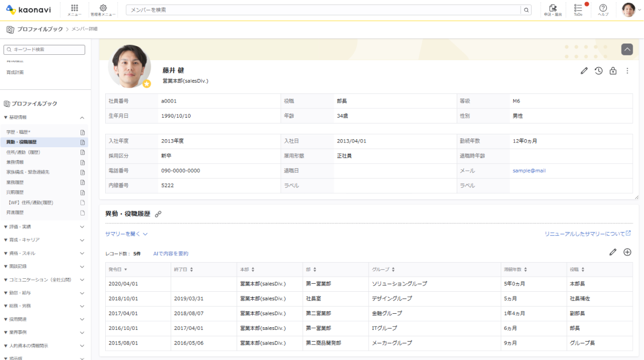Select 住所/通勤（履歴） sidebar item
The height and width of the screenshot is (360, 644).
coord(23,152)
